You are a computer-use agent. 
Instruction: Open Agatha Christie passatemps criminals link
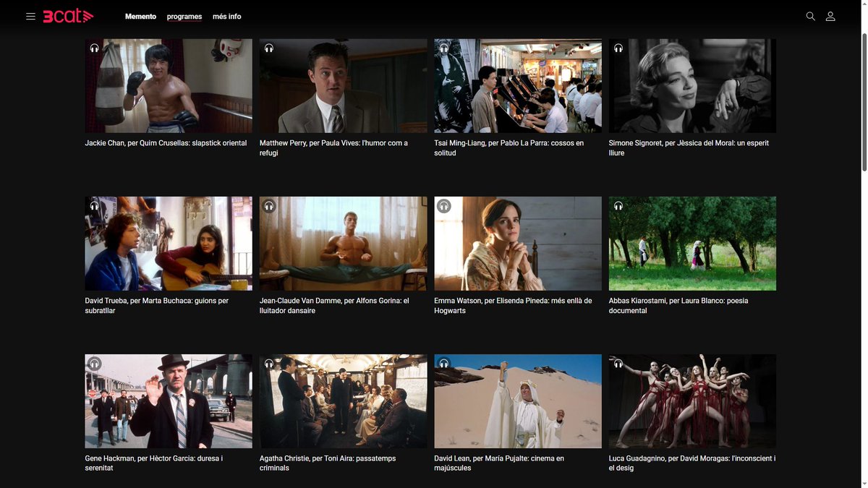click(x=328, y=463)
